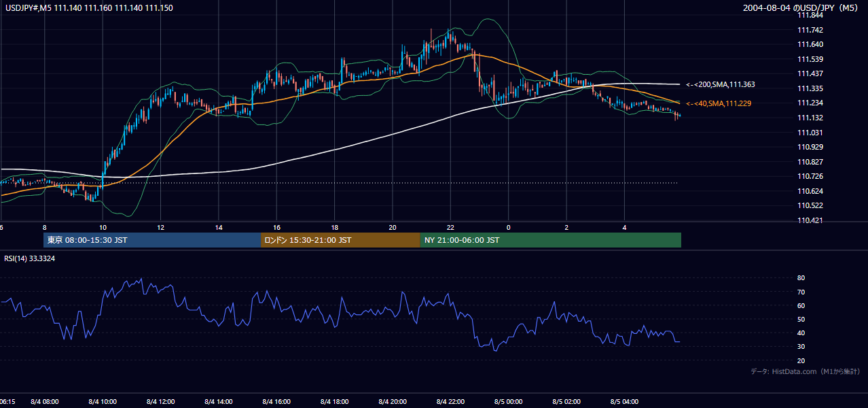868x408 pixels.
Task: Click price scale value 110.929
Action: [x=810, y=147]
